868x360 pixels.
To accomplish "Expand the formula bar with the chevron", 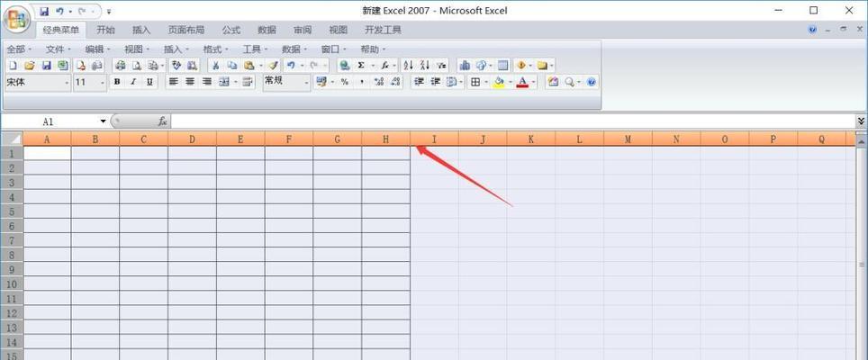I will [861, 121].
